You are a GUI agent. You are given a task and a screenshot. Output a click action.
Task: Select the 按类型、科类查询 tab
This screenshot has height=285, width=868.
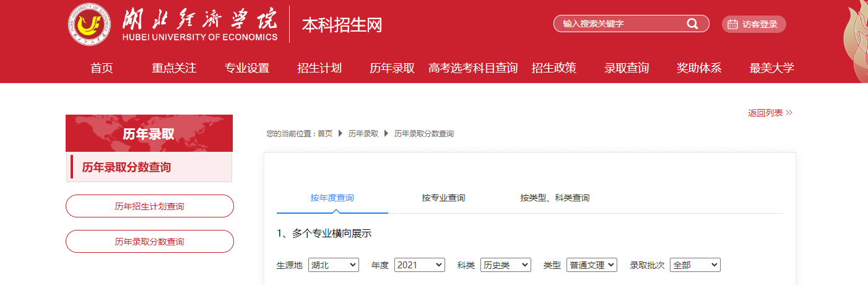555,198
